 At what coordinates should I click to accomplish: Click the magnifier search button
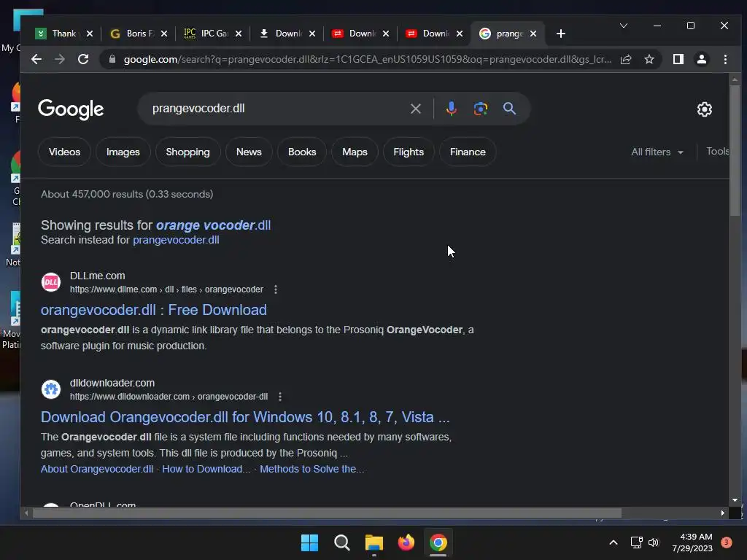[x=509, y=109]
